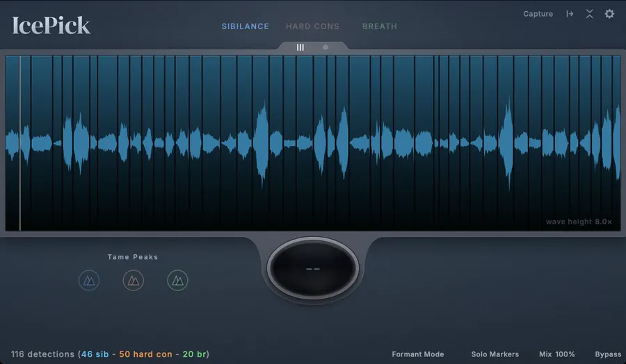Toggle Formant Mode
Image resolution: width=626 pixels, height=364 pixels.
(418, 354)
